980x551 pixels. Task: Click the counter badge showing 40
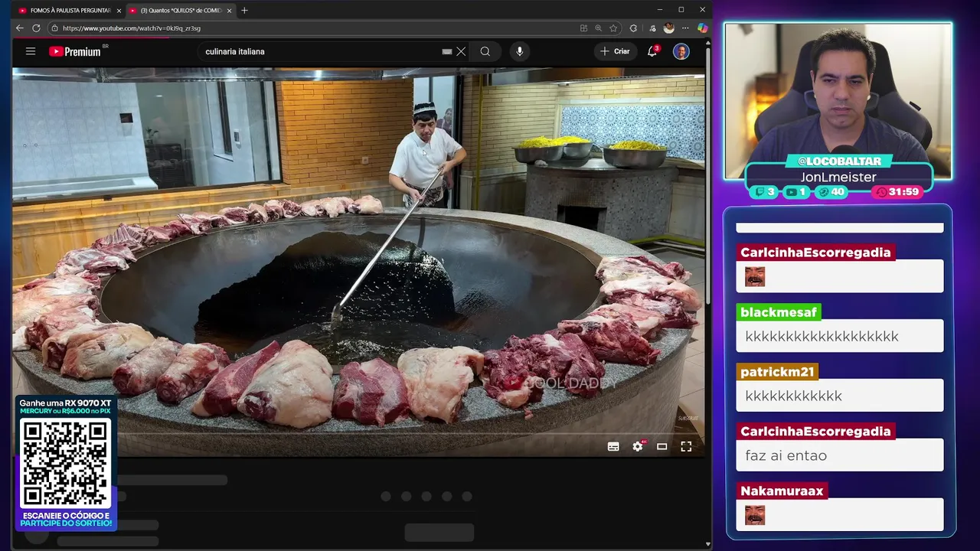pos(831,192)
